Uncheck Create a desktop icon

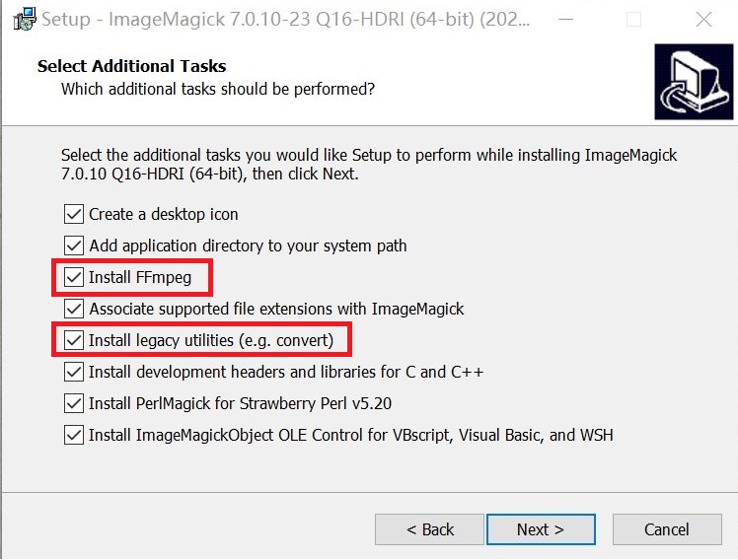tap(74, 214)
